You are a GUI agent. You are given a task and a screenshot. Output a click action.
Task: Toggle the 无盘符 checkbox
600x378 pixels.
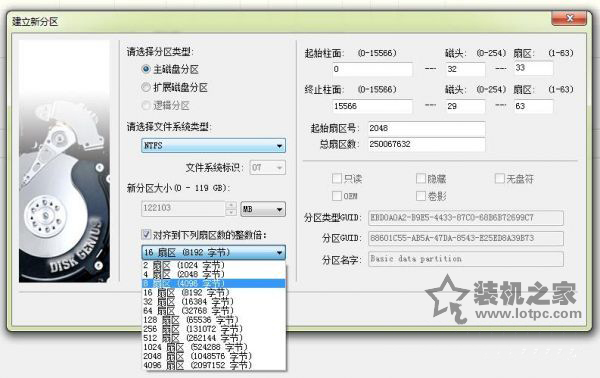click(500, 178)
